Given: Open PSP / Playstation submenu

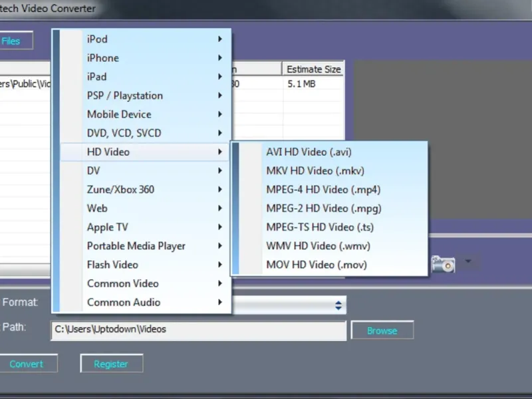Looking at the screenshot, I should 146,96.
